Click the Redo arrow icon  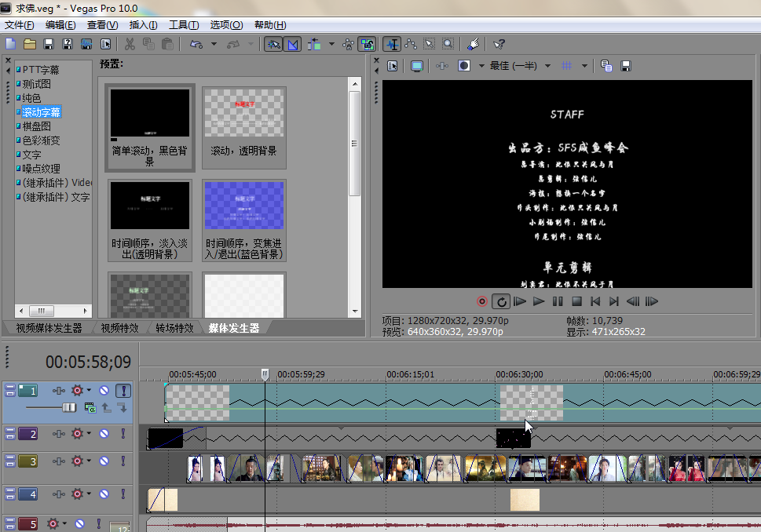233,44
